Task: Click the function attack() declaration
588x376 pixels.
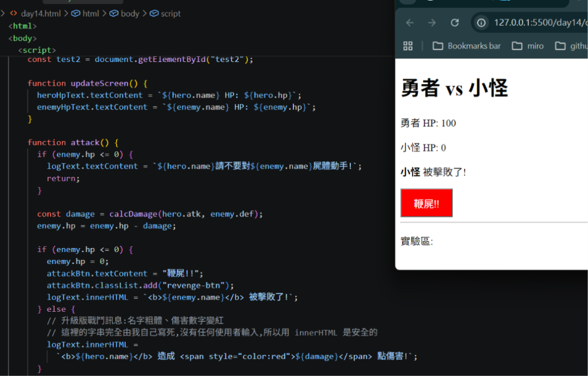Action: (x=73, y=142)
